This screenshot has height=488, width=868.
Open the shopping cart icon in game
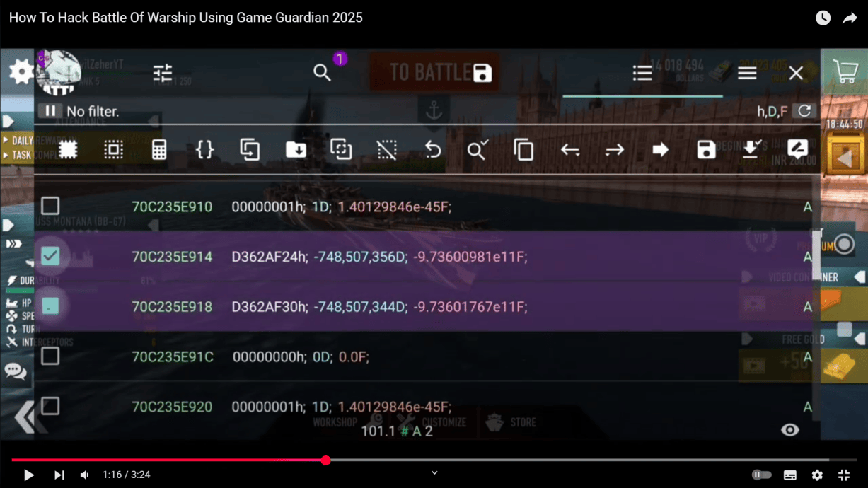pyautogui.click(x=845, y=71)
